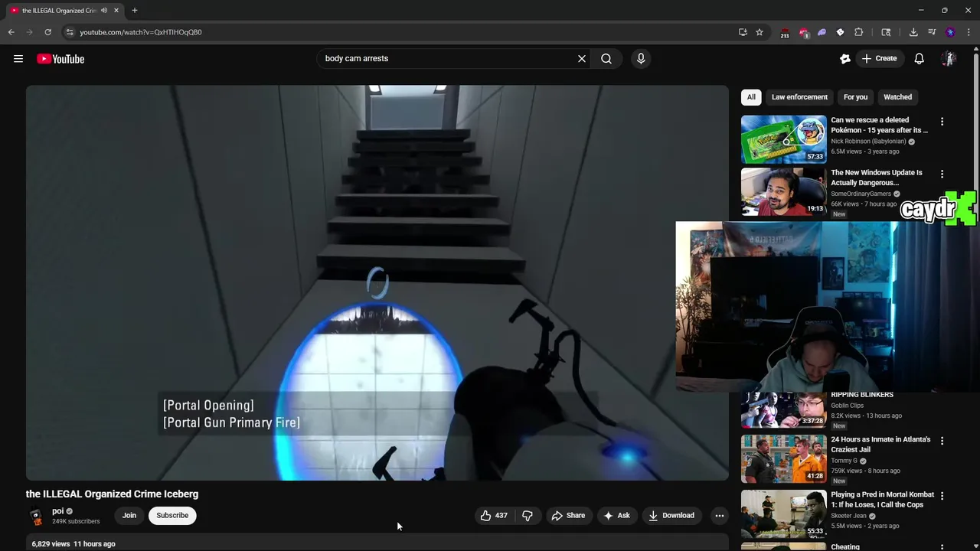Click the browser address bar URL
The image size is (980, 551).
pyautogui.click(x=141, y=32)
